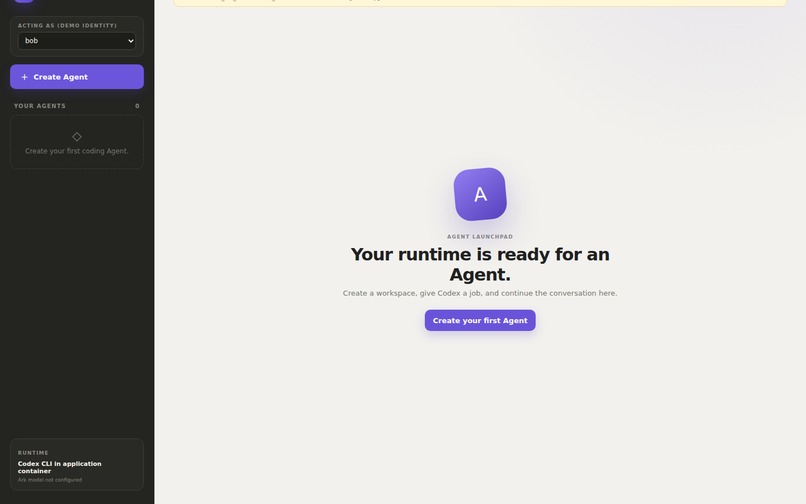Click the 'Your runtime is ready for an Agent.' heading

(x=480, y=264)
